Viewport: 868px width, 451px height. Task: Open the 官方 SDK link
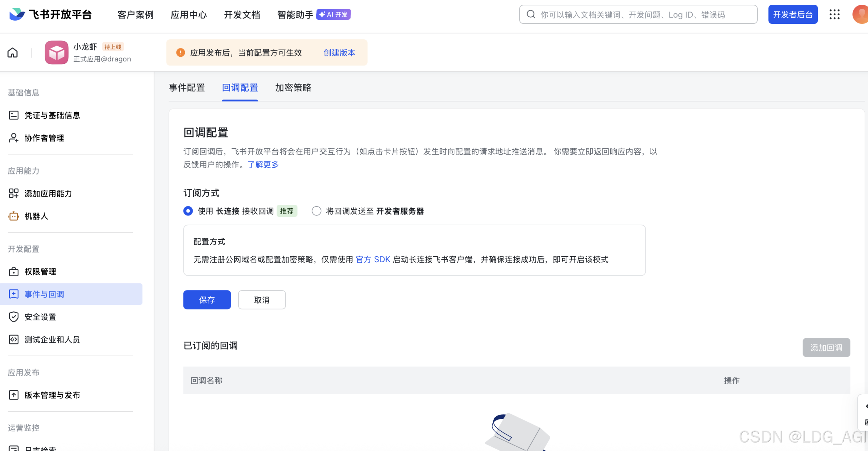tap(373, 260)
